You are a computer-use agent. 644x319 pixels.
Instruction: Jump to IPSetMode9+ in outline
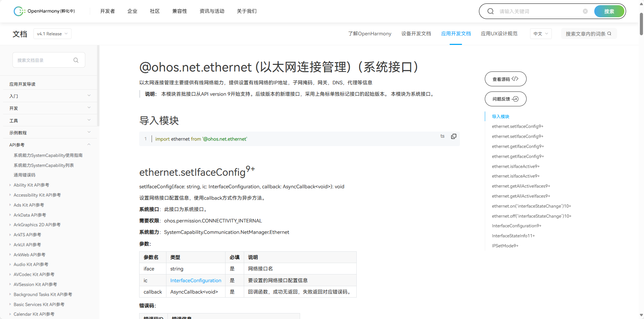505,246
